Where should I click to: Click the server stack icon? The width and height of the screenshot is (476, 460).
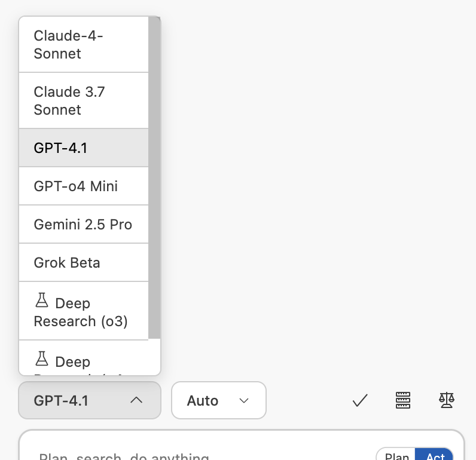coord(403,400)
